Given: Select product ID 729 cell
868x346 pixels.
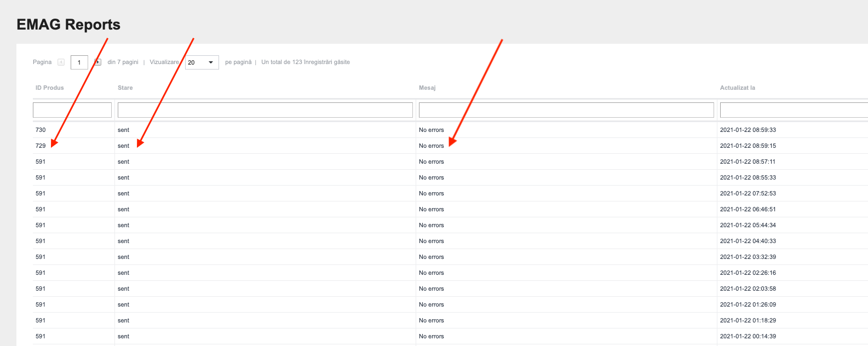Looking at the screenshot, I should tap(41, 146).
